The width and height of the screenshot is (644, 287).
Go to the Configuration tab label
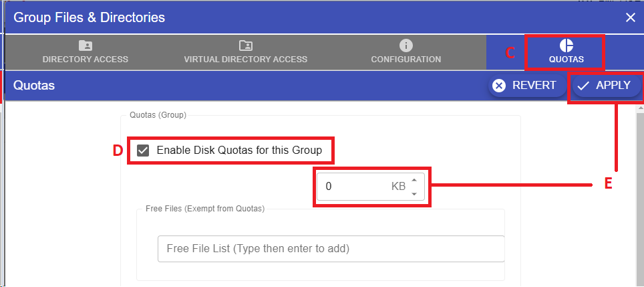(x=406, y=60)
